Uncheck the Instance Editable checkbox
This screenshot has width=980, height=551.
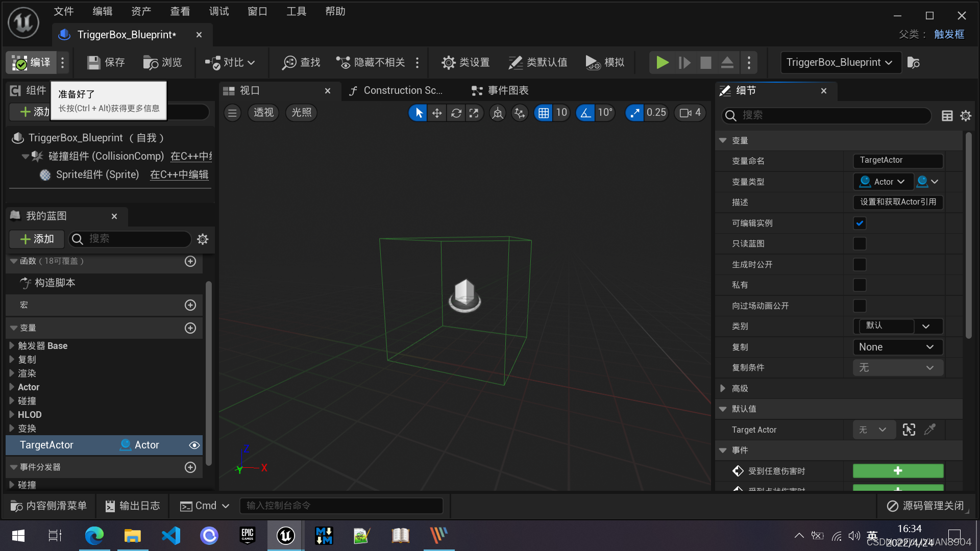pos(860,223)
